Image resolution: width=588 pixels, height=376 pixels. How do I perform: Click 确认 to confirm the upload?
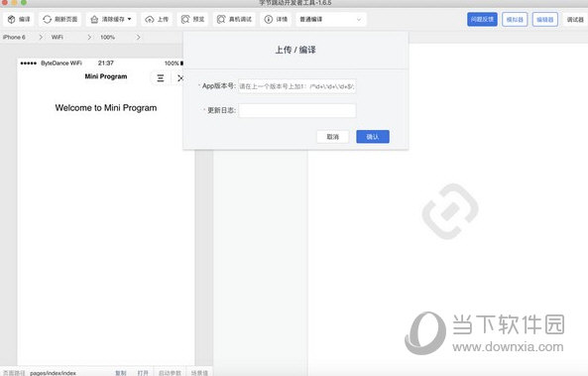pos(373,137)
